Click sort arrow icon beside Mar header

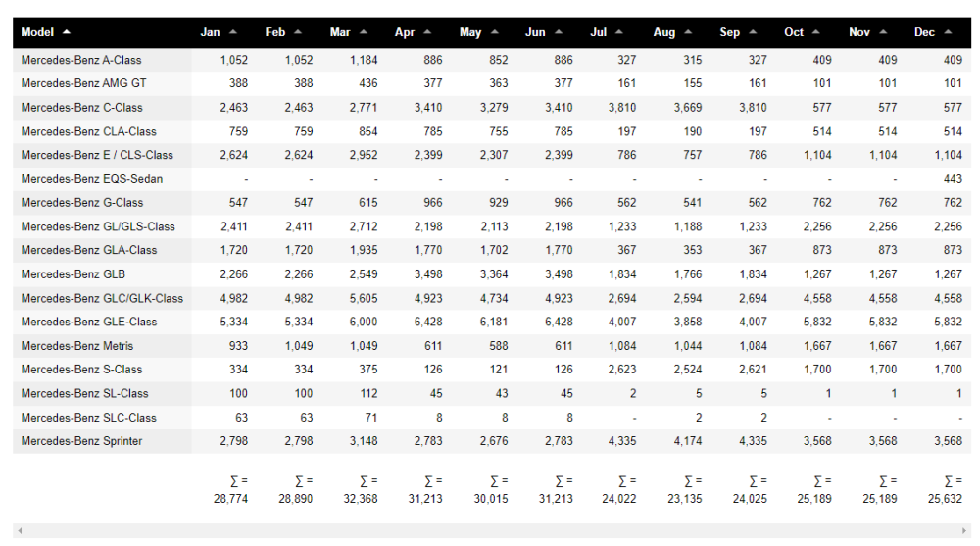coord(363,32)
